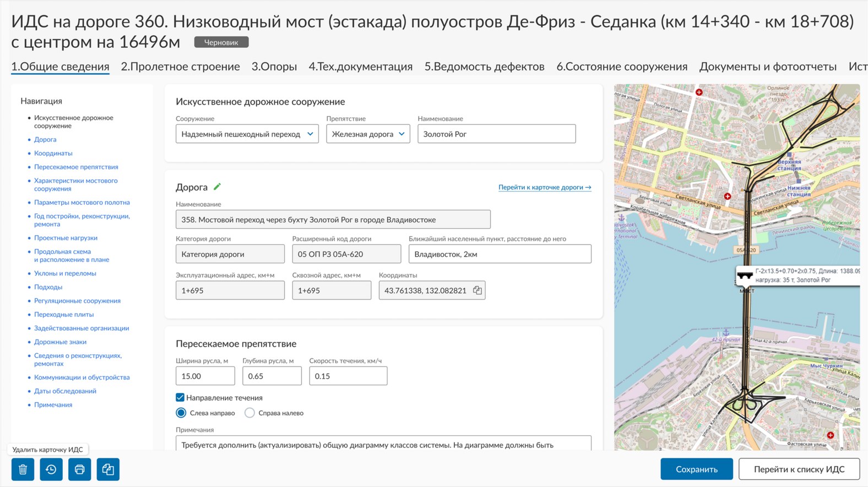This screenshot has height=487, width=868.
Task: Jump to Задействованные организации section
Action: pyautogui.click(x=82, y=328)
